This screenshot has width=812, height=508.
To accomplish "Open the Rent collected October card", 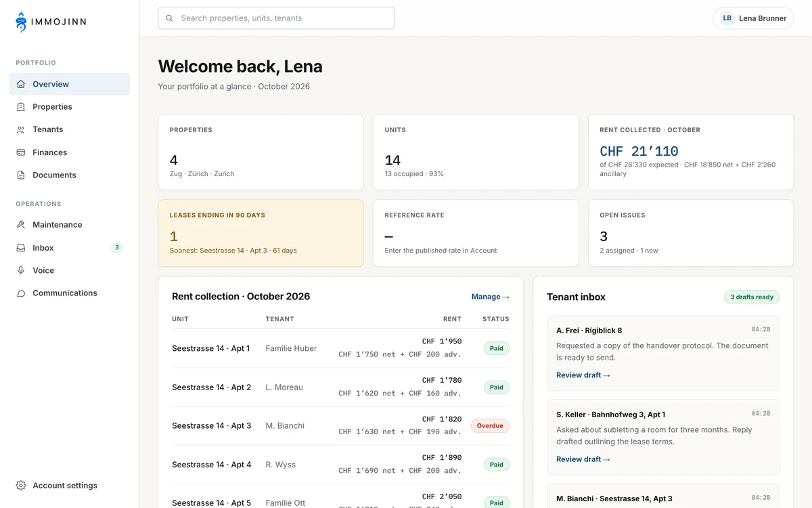I will (691, 152).
